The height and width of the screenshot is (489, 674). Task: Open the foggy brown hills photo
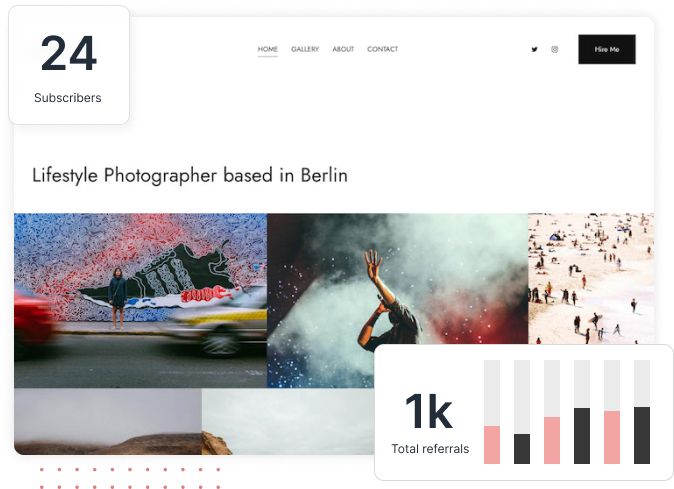point(107,422)
